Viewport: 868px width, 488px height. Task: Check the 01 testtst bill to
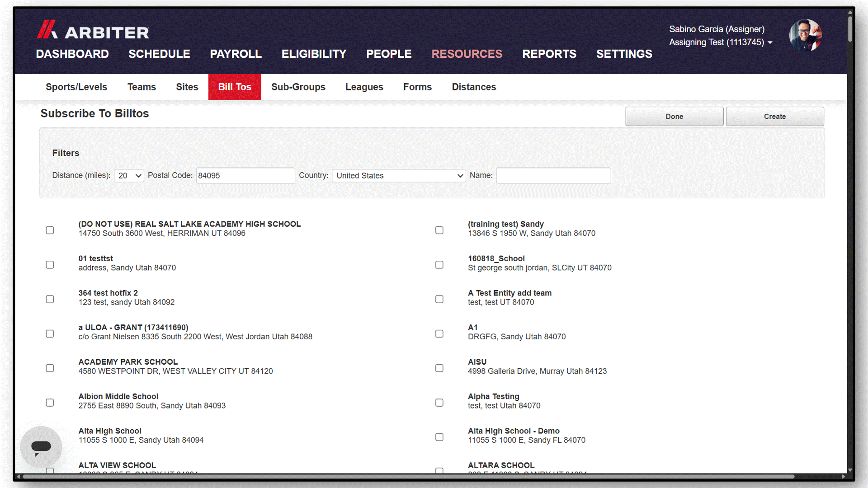pyautogui.click(x=50, y=264)
